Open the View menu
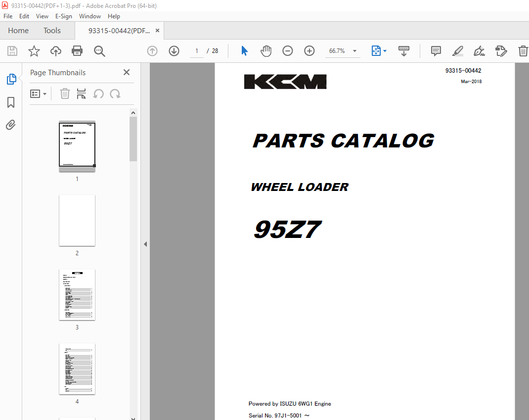529x420 pixels. click(42, 16)
